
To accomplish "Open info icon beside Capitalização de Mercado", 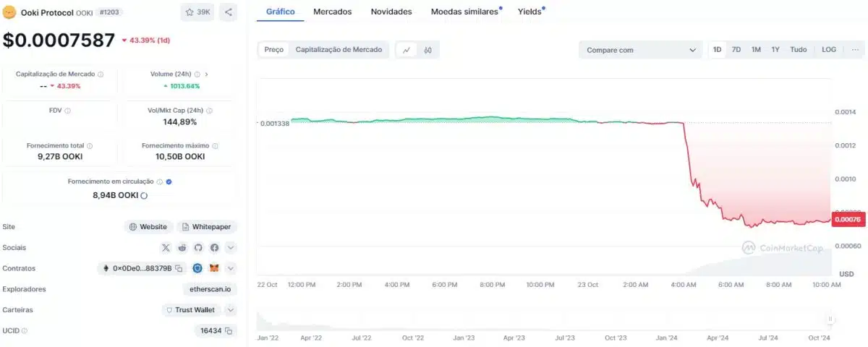I will 101,74.
